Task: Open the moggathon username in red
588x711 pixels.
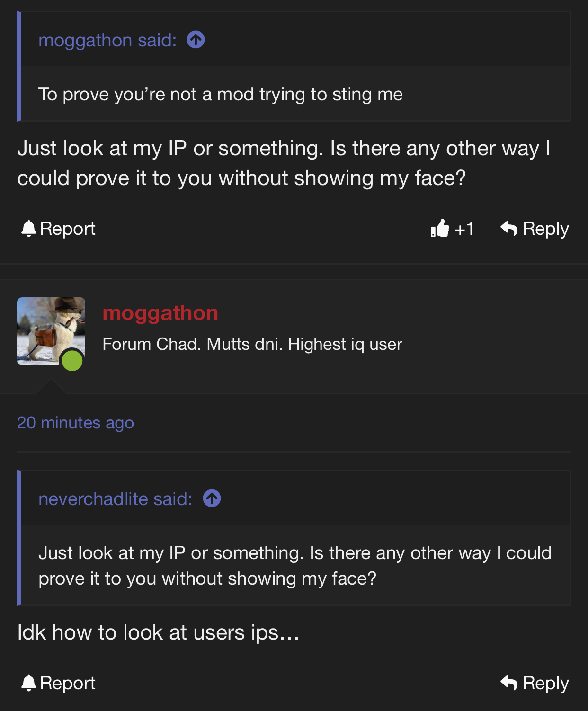Action: [160, 313]
